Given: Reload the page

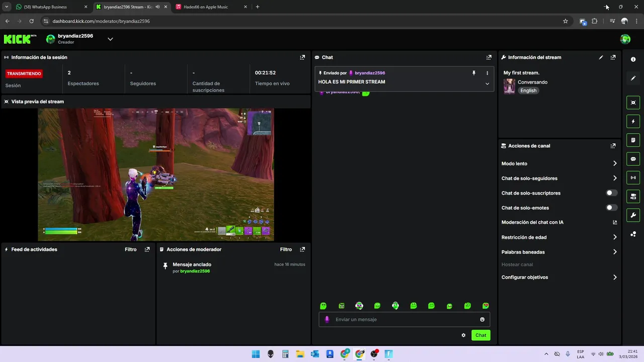Looking at the screenshot, I should [31, 21].
